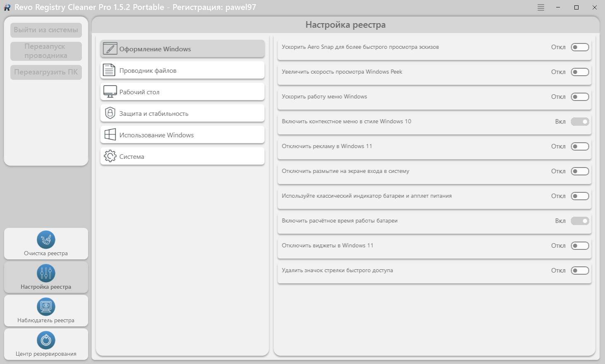Click Перезапуск проводника button
Viewport: 605px width, 364px height.
coord(46,51)
